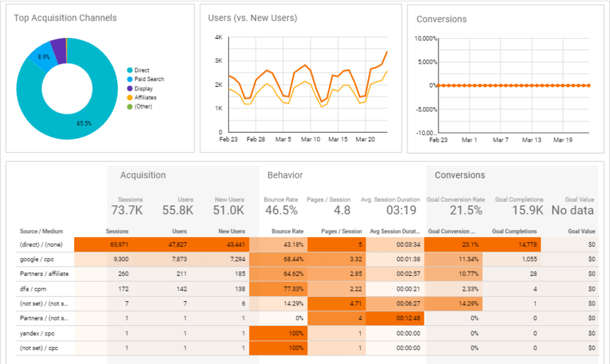This screenshot has height=364, width=610.
Task: Click the 8.9% donut chart segment
Action: click(42, 56)
